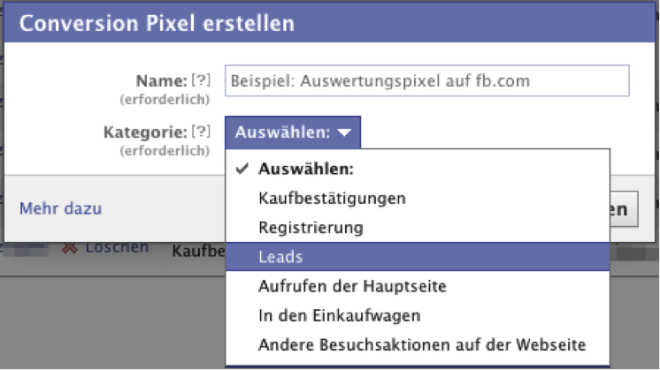Choose Kaufbestätigungen from the category list
This screenshot has height=370, width=660.
(418, 198)
